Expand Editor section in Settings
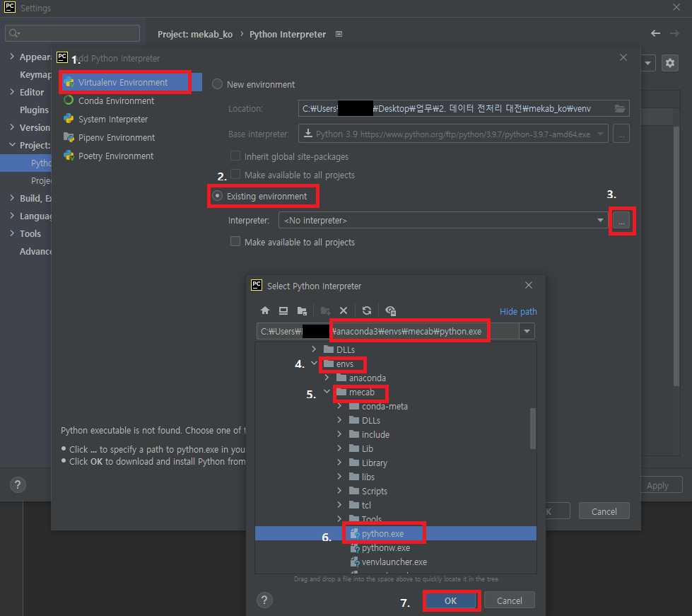This screenshot has height=616, width=692. (12, 92)
